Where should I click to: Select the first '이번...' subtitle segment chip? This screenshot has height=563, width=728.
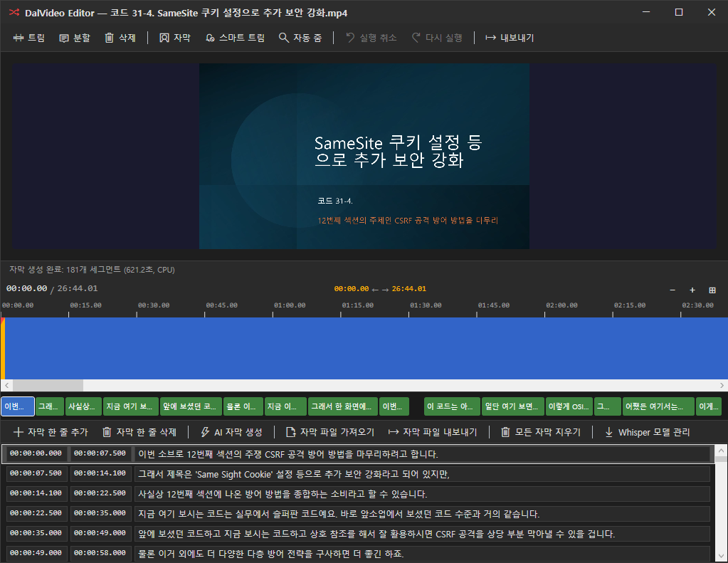tap(17, 406)
